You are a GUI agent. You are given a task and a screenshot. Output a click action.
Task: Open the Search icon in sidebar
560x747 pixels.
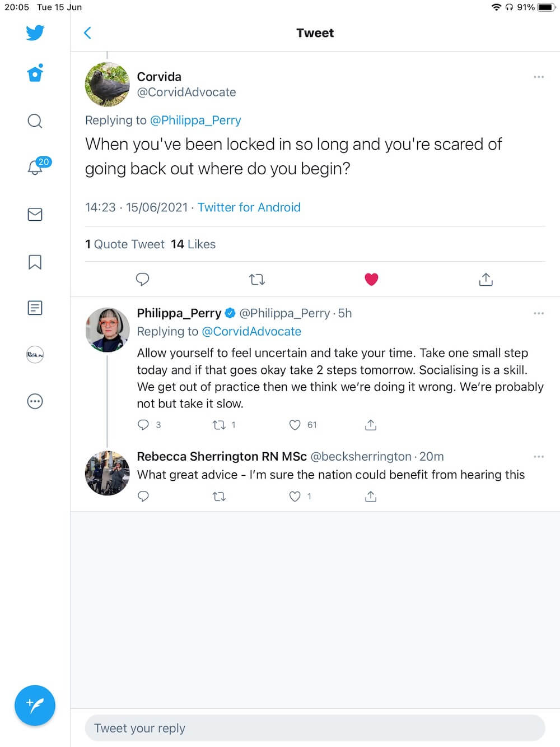(35, 121)
